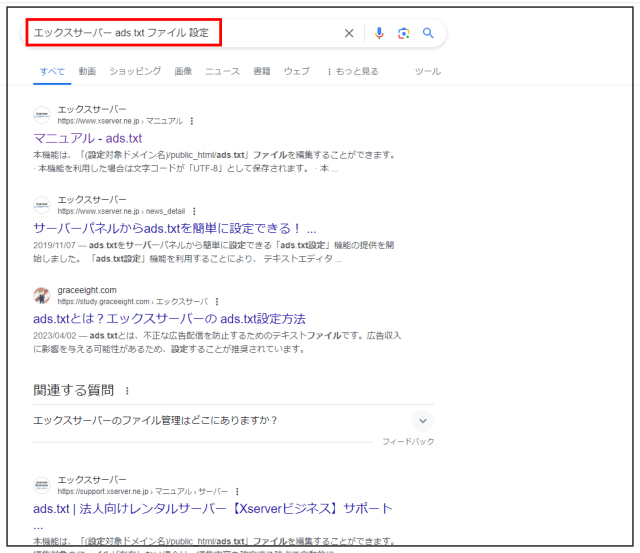Click the site favicon of the マニュアル - ads.txt result

click(x=42, y=115)
